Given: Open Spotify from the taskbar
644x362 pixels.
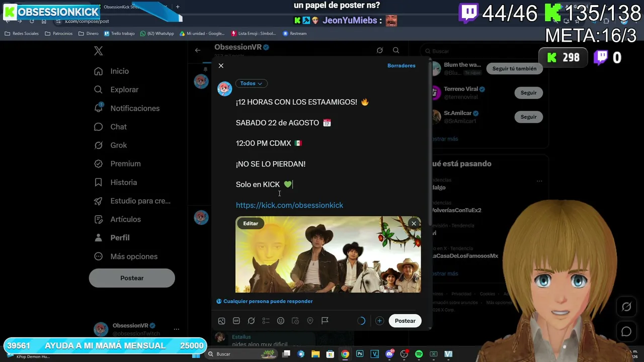Looking at the screenshot, I should (419, 354).
